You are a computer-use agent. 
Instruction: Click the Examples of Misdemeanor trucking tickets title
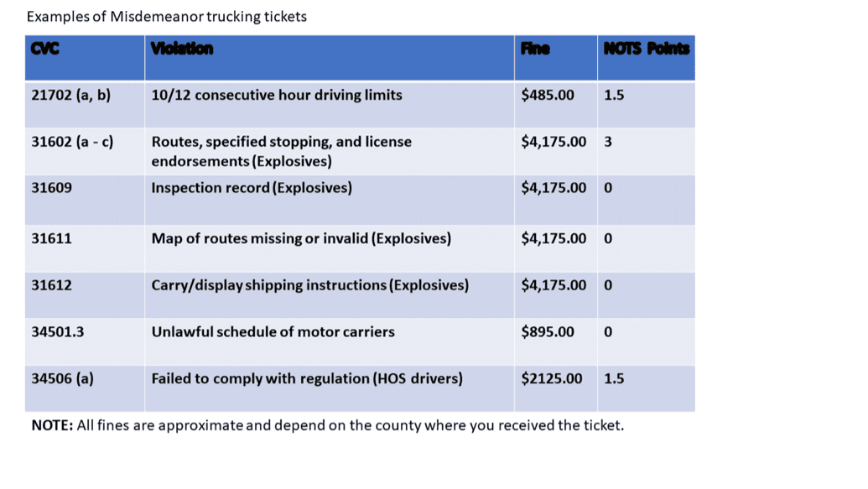(166, 17)
